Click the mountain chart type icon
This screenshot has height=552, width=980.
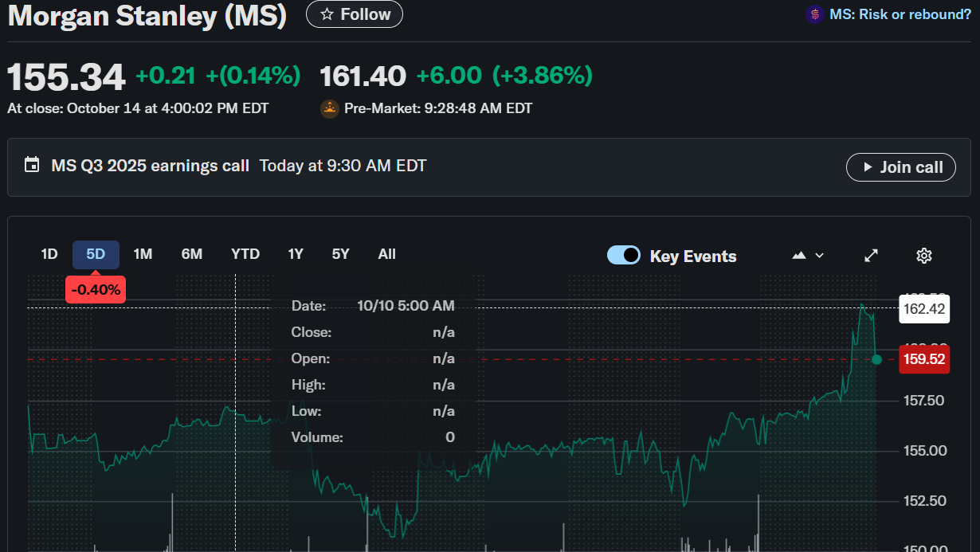click(799, 256)
